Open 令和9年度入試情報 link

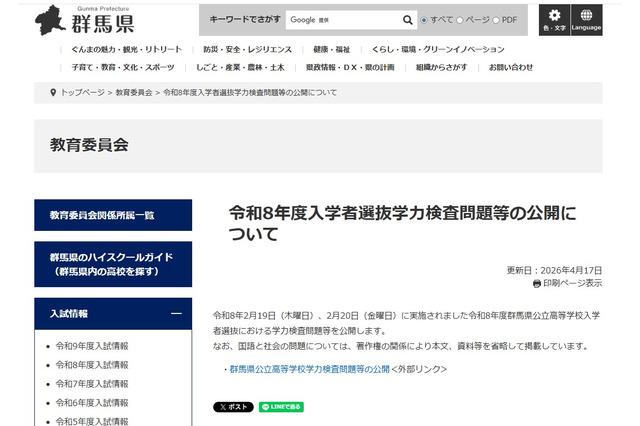(92, 346)
